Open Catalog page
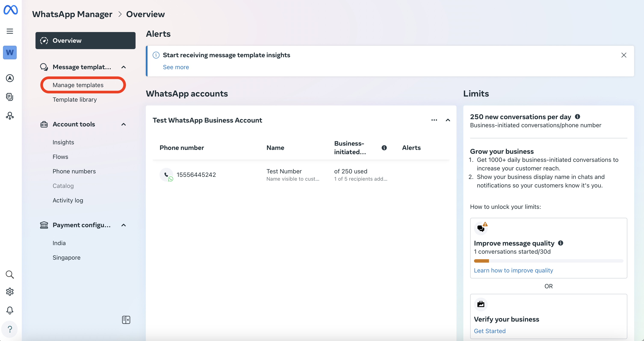644x341 pixels. point(63,186)
